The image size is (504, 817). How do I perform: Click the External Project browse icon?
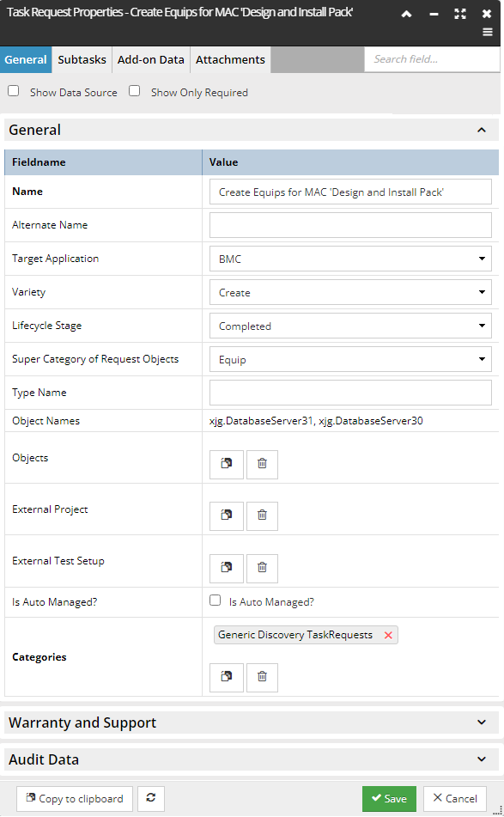(227, 515)
